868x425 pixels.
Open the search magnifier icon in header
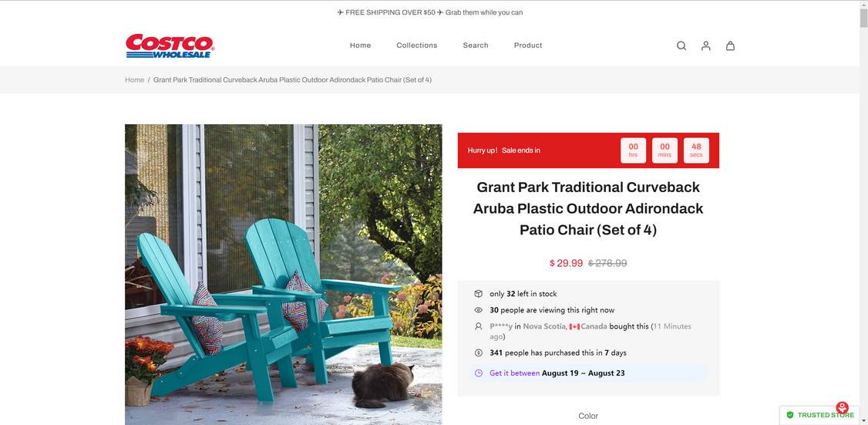pos(681,46)
